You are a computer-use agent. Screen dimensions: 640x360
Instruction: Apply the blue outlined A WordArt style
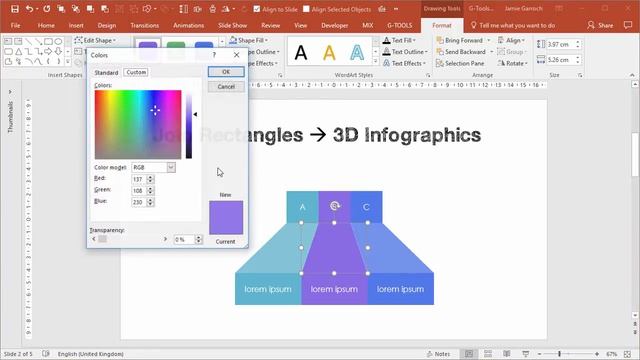[x=357, y=52]
